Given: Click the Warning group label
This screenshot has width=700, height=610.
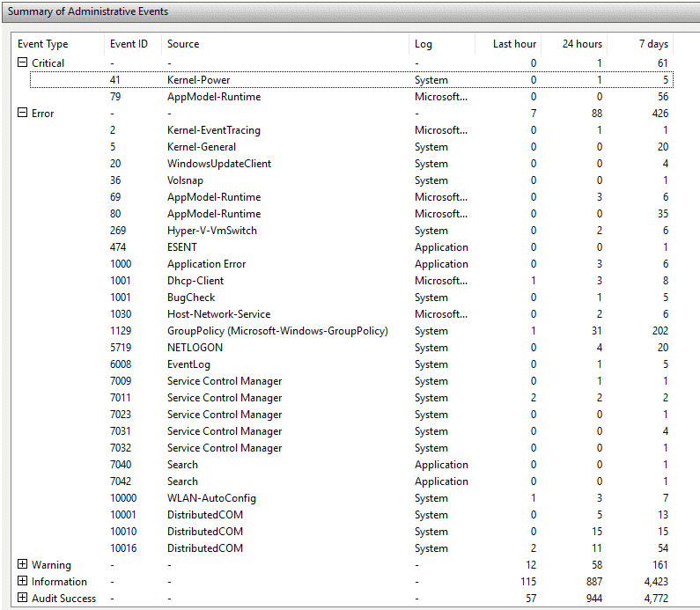Looking at the screenshot, I should 51,565.
